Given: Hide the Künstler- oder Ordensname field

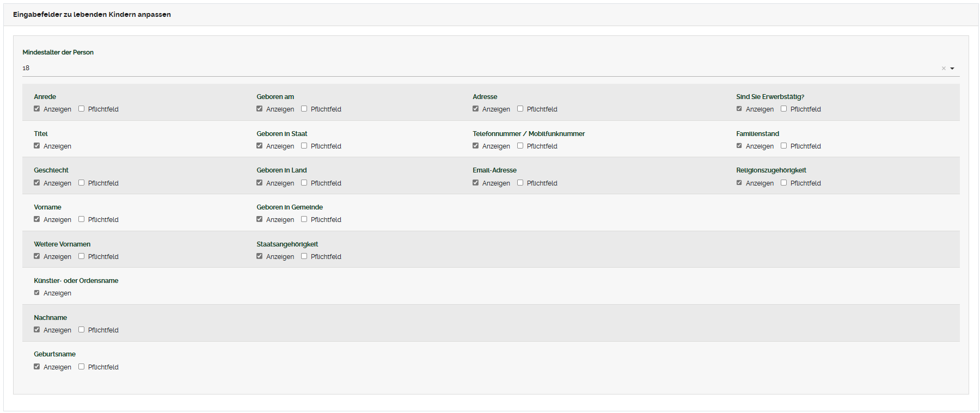Looking at the screenshot, I should pos(37,293).
